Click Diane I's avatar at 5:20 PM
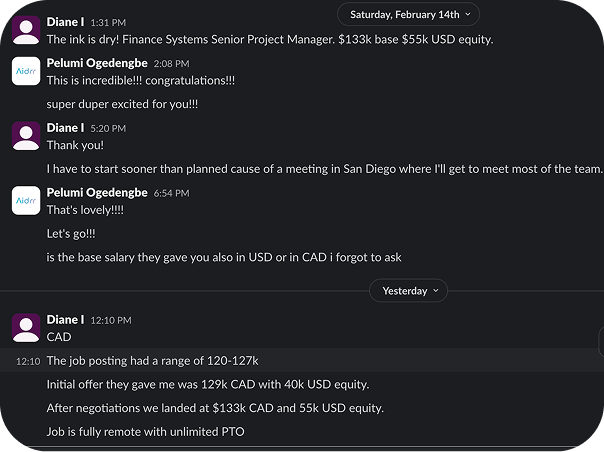This screenshot has height=452, width=604. point(26,136)
